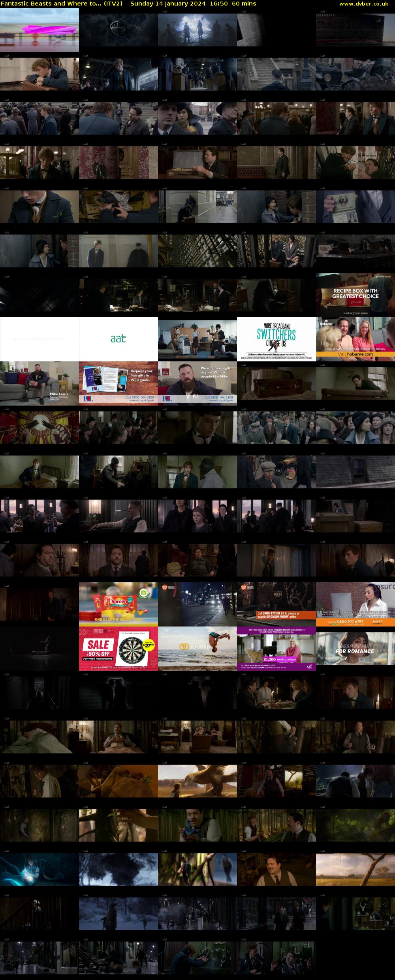Image resolution: width=395 pixels, height=980 pixels.
Task: Open the Warner Bros shield logo thumbnail
Action: [118, 30]
